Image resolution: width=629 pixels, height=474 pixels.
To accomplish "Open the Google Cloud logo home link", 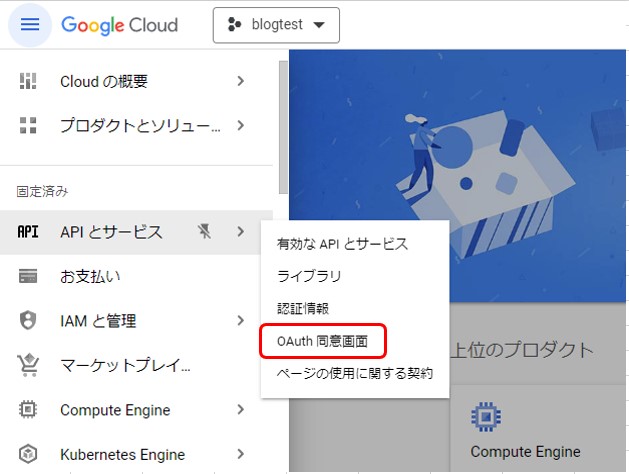I will coord(120,25).
